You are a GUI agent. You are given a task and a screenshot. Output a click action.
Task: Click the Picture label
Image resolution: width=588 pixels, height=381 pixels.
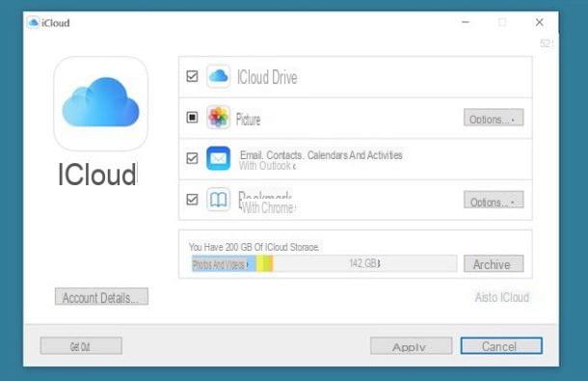tap(248, 120)
